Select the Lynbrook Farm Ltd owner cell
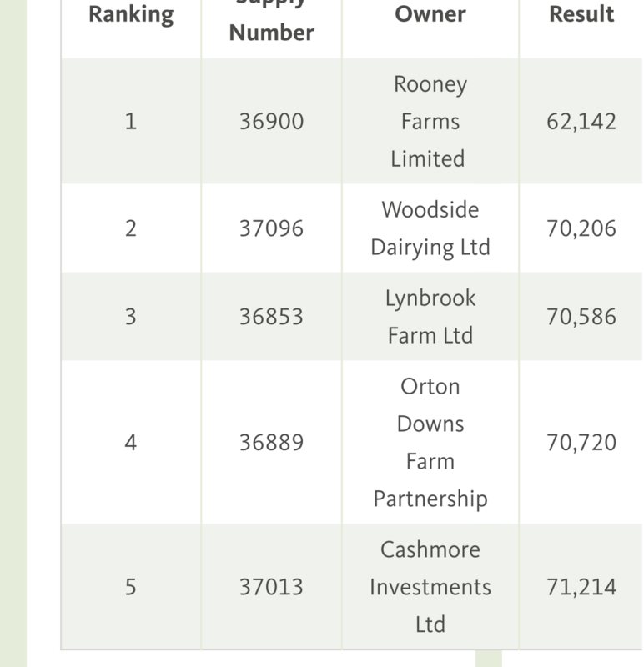 (x=430, y=317)
